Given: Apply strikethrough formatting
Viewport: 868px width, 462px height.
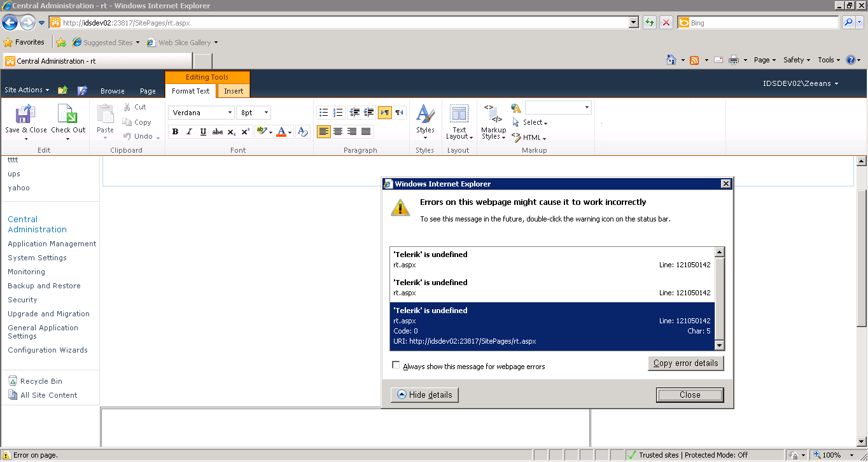Looking at the screenshot, I should pos(218,132).
